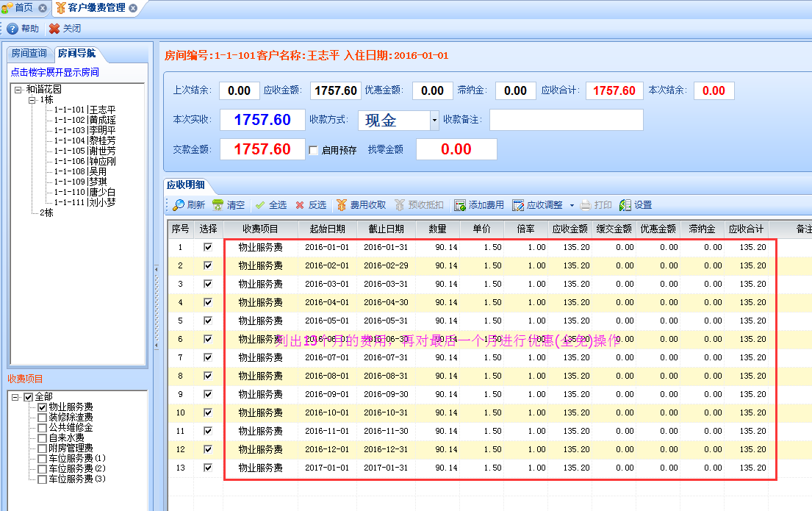
Task: Check the 公共维修金 checkbox
Action: (43, 428)
